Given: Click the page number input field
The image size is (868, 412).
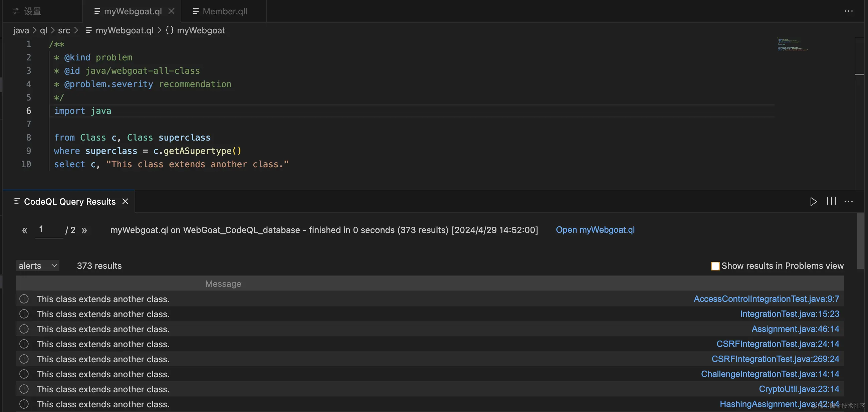Looking at the screenshot, I should click(49, 230).
